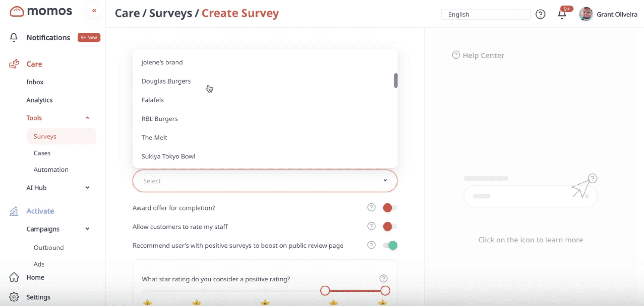644x306 pixels.
Task: Go to Inbox in sidebar
Action: [35, 82]
